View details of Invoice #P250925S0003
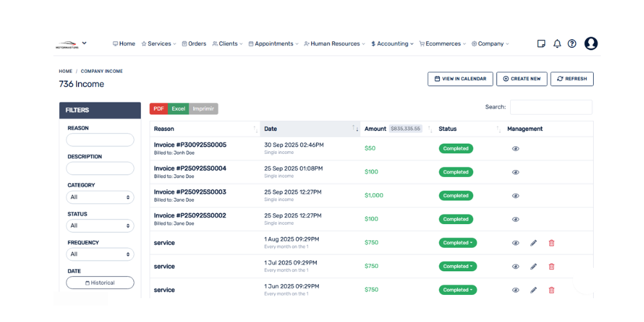Screen dimensions: 644x322 pos(515,196)
